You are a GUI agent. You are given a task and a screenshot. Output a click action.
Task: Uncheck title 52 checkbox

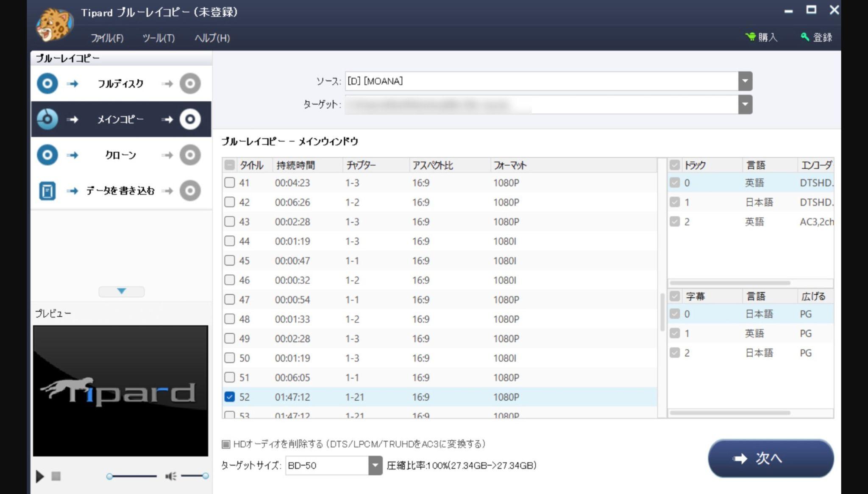(x=229, y=397)
